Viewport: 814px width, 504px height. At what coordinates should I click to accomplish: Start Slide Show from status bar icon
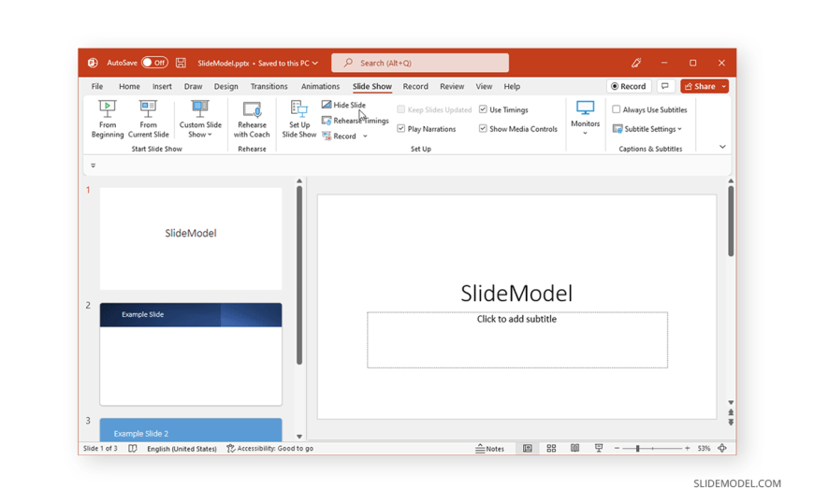(599, 449)
